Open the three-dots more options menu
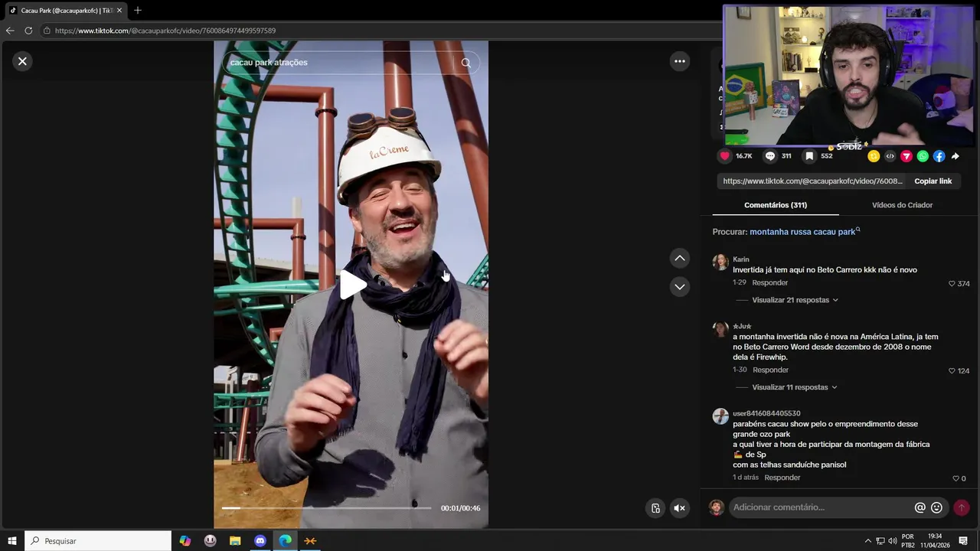 coord(680,61)
